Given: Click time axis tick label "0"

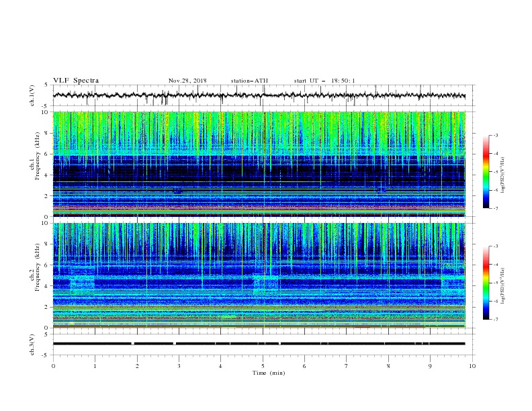Looking at the screenshot, I should click(53, 366).
